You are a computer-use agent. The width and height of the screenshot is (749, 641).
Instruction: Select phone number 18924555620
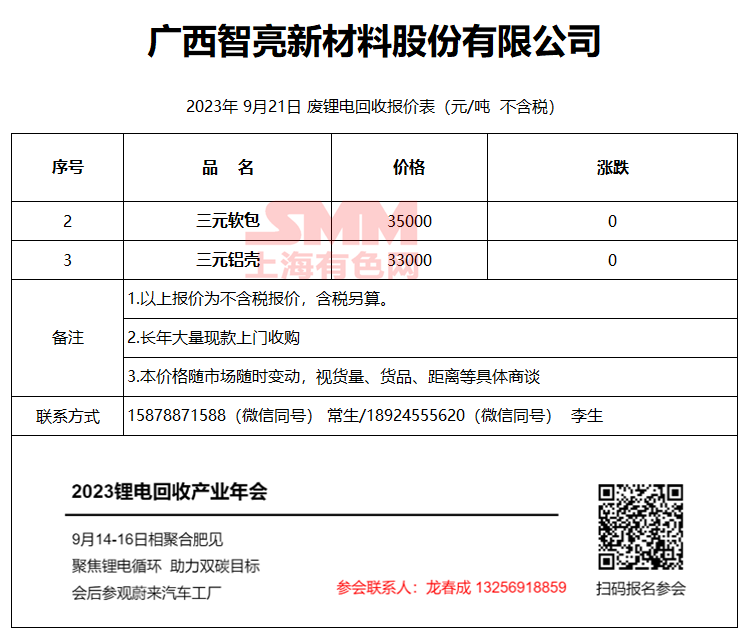coord(416,416)
